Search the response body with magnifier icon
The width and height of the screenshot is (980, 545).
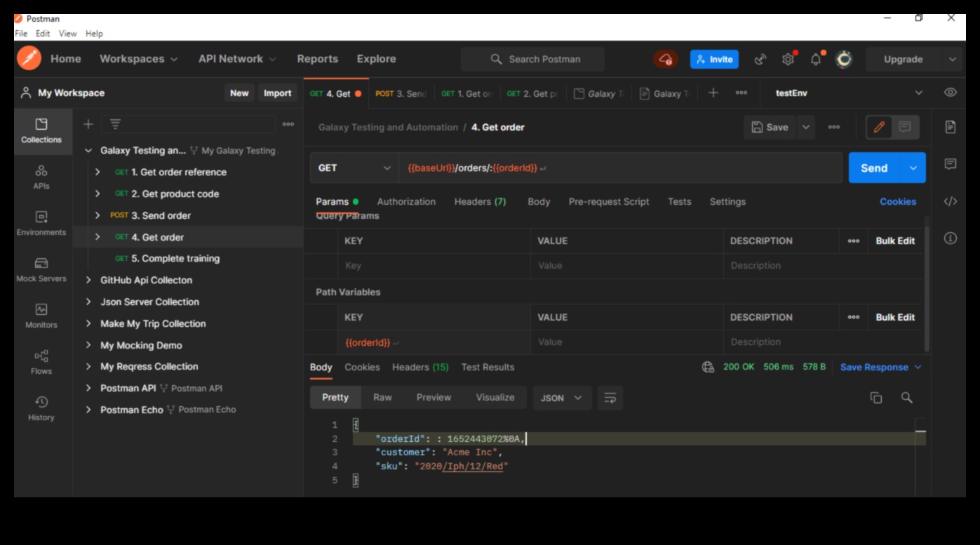tap(907, 398)
